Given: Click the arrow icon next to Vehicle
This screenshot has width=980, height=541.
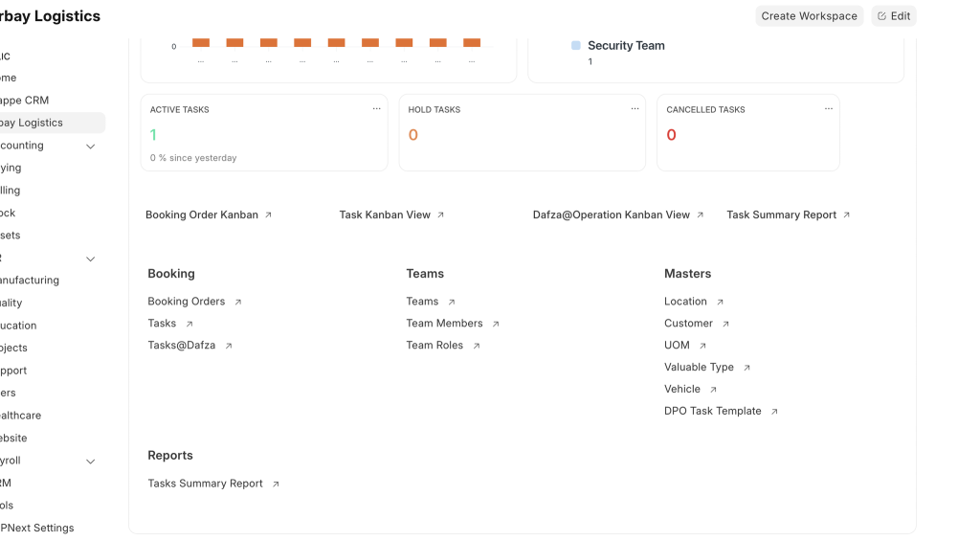Looking at the screenshot, I should pos(713,389).
